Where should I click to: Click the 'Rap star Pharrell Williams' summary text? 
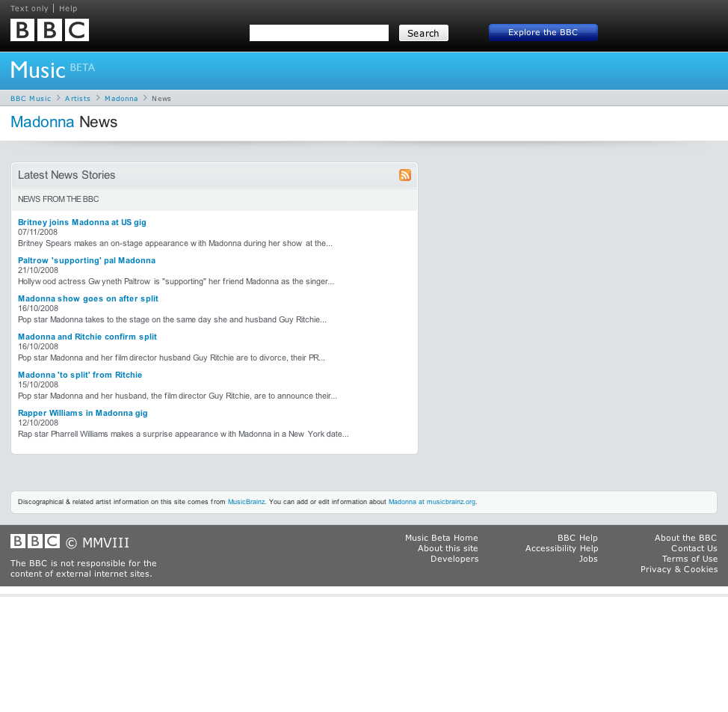[183, 433]
